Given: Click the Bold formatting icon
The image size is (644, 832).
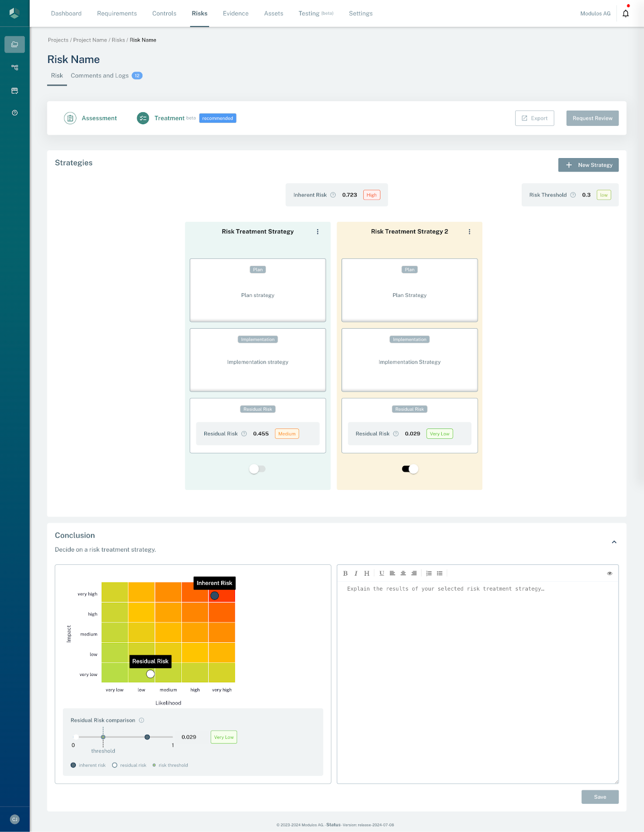Looking at the screenshot, I should pos(345,574).
